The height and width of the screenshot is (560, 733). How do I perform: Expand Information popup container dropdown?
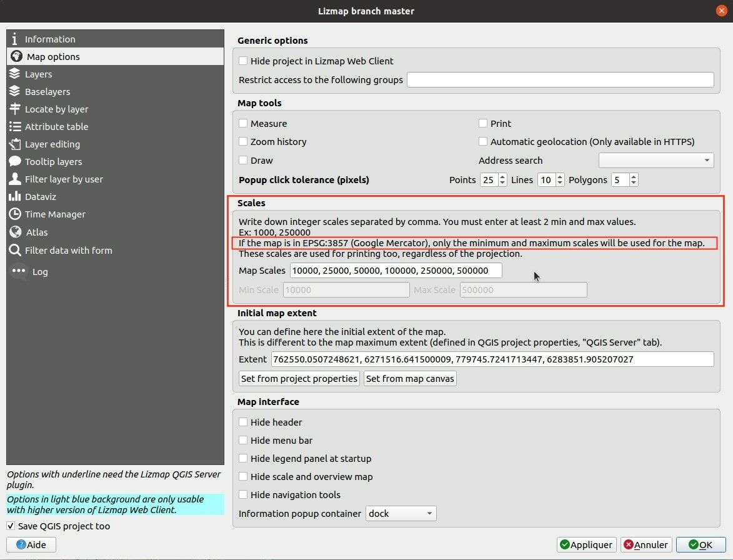click(401, 514)
